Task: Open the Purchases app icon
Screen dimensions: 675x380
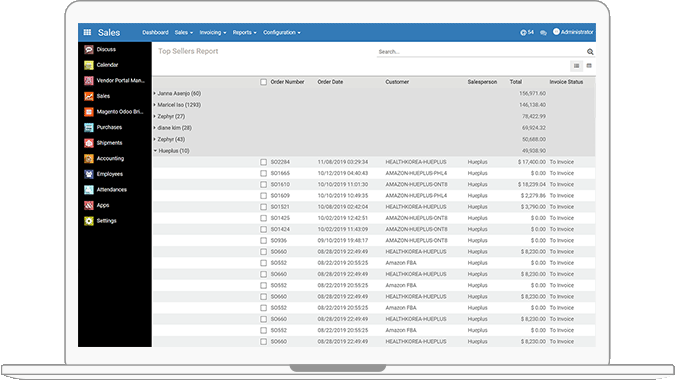Action: click(89, 127)
